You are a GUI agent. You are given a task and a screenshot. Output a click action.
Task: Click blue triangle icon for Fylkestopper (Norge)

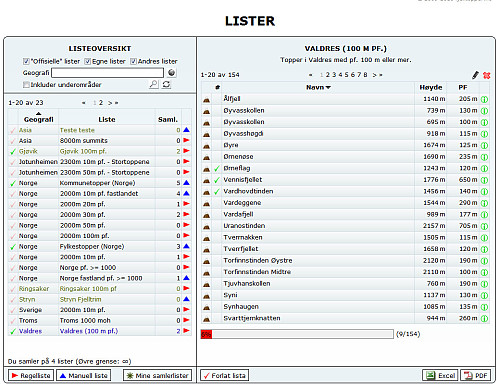pyautogui.click(x=186, y=246)
